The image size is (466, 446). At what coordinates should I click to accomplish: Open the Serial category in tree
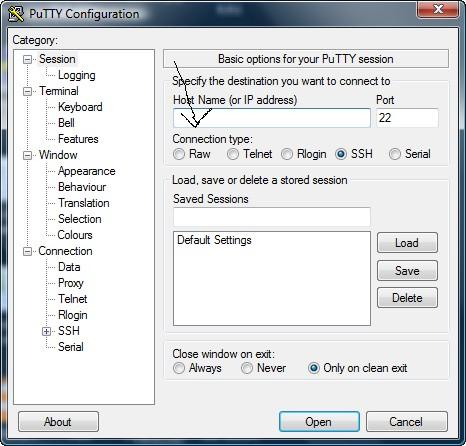(71, 347)
